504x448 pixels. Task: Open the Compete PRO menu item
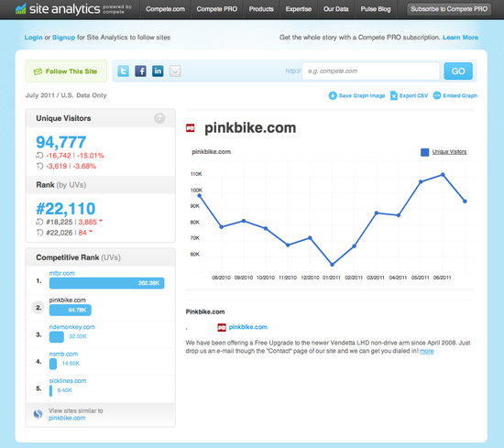point(217,9)
